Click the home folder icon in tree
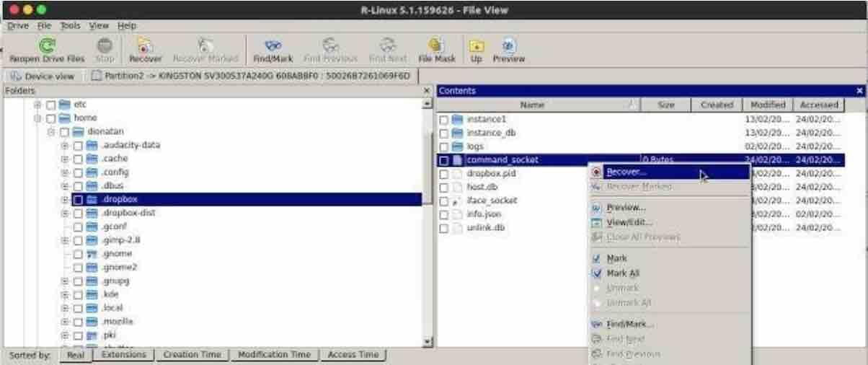This screenshot has width=868, height=365. tap(64, 118)
